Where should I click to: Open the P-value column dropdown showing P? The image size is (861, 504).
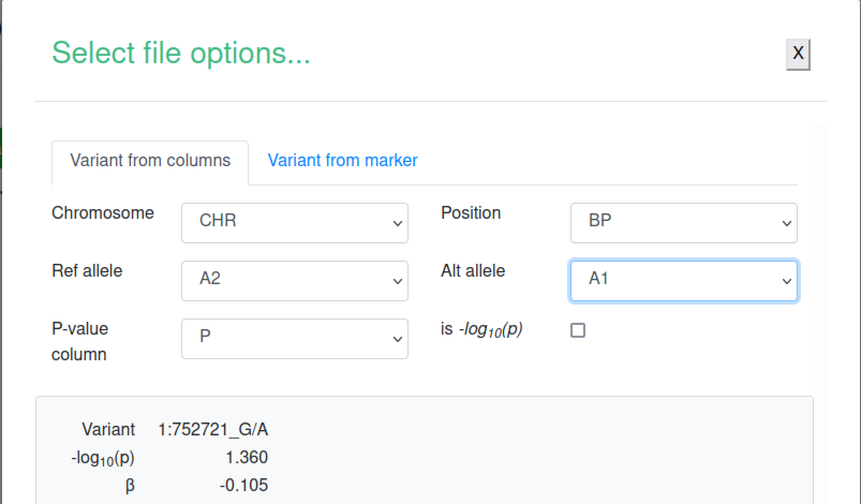coord(294,338)
